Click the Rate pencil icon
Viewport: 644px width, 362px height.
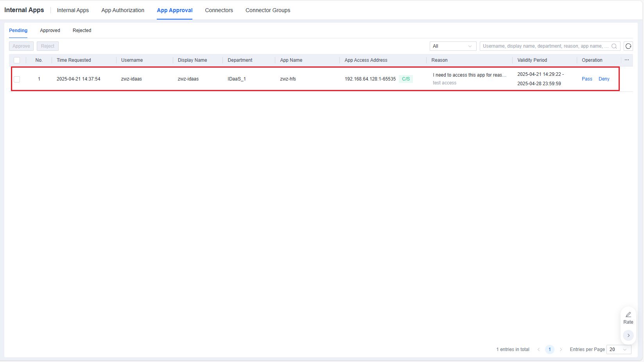pos(628,315)
